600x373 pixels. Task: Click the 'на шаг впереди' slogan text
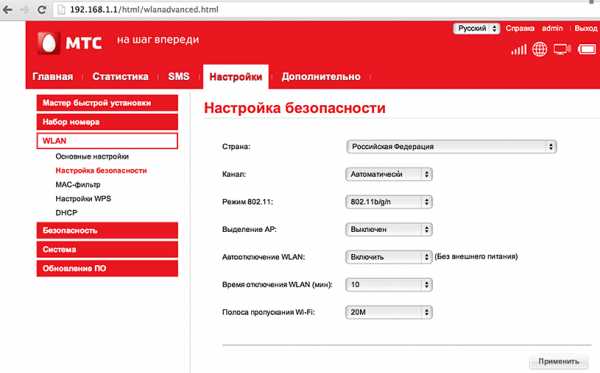[x=158, y=40]
